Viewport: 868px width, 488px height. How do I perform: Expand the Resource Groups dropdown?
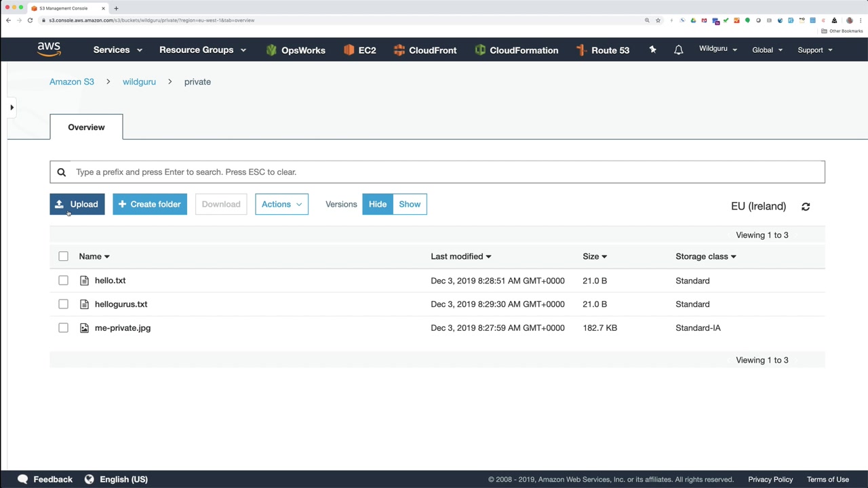click(x=203, y=50)
